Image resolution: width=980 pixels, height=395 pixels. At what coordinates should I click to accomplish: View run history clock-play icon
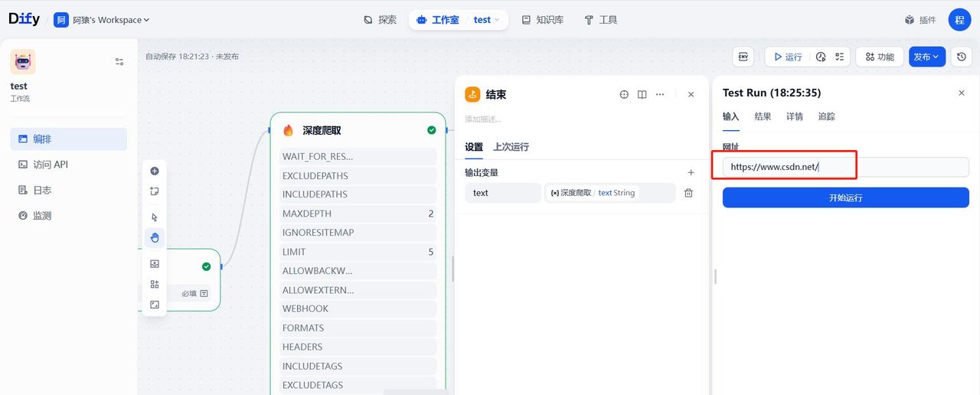tap(821, 57)
